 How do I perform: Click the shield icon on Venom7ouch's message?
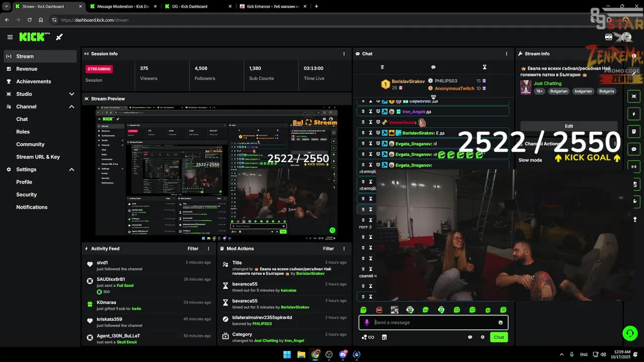[377, 122]
